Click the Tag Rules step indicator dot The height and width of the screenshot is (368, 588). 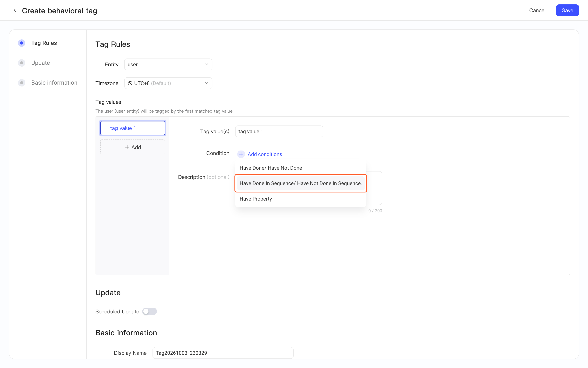pyautogui.click(x=22, y=43)
